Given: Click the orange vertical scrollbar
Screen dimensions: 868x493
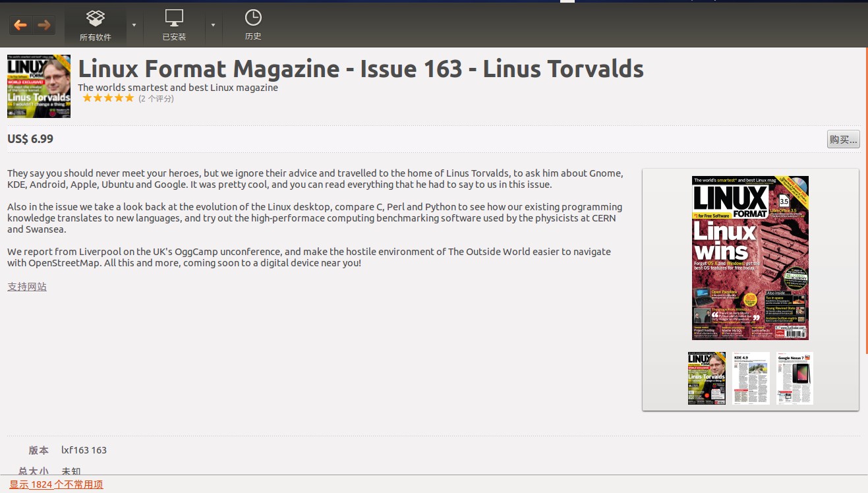Looking at the screenshot, I should point(866,200).
